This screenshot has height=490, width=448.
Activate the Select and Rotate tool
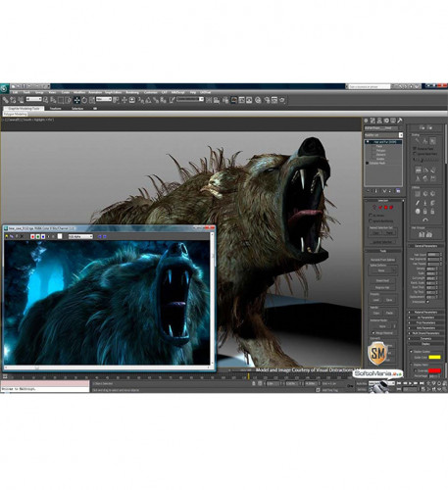point(84,100)
